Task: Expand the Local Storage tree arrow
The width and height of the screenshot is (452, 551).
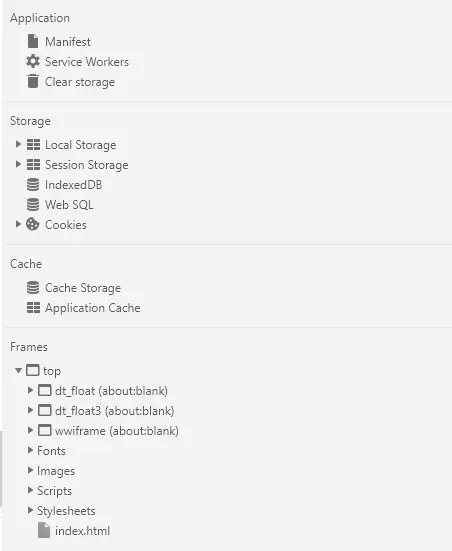Action: [18, 144]
